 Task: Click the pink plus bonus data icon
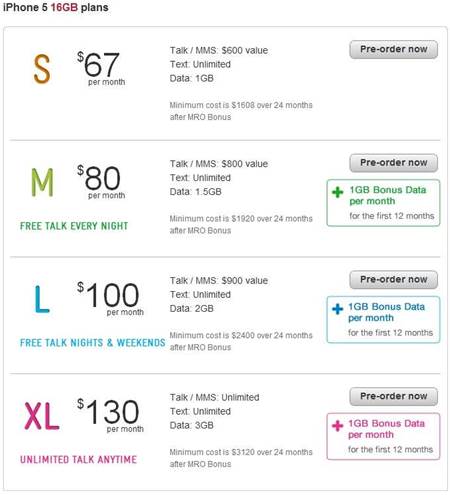point(337,425)
